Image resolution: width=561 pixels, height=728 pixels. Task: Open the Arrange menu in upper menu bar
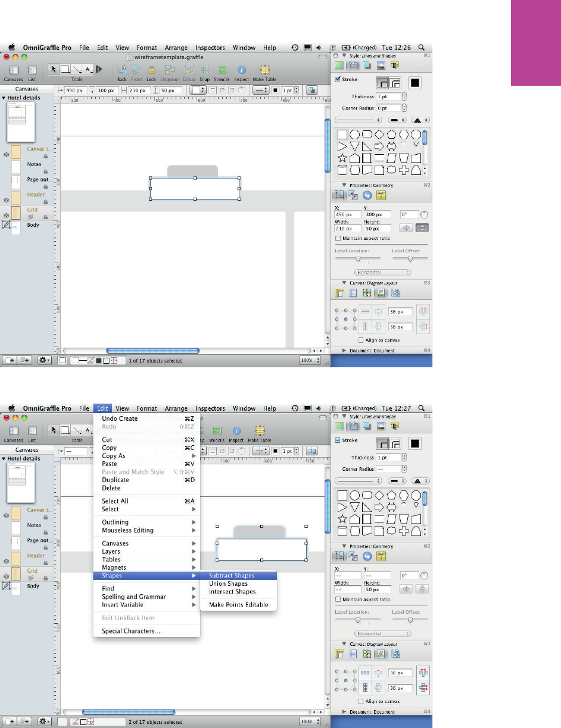(x=176, y=48)
